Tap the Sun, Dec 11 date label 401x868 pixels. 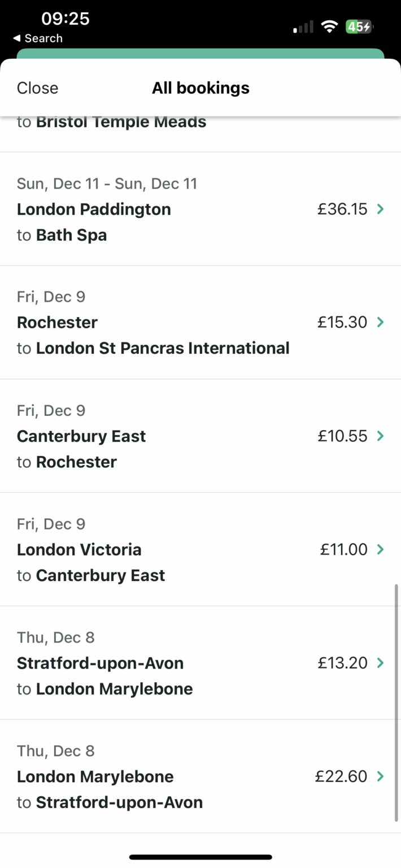[x=106, y=183]
